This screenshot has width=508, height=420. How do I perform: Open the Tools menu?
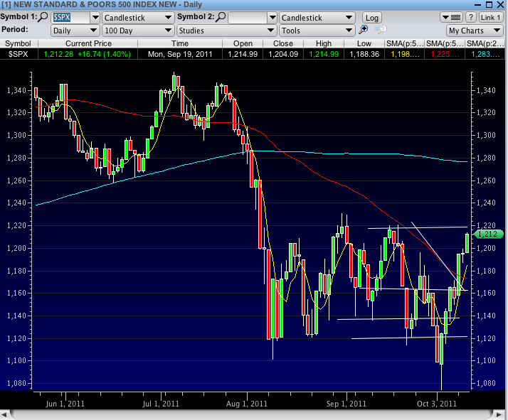[317, 31]
